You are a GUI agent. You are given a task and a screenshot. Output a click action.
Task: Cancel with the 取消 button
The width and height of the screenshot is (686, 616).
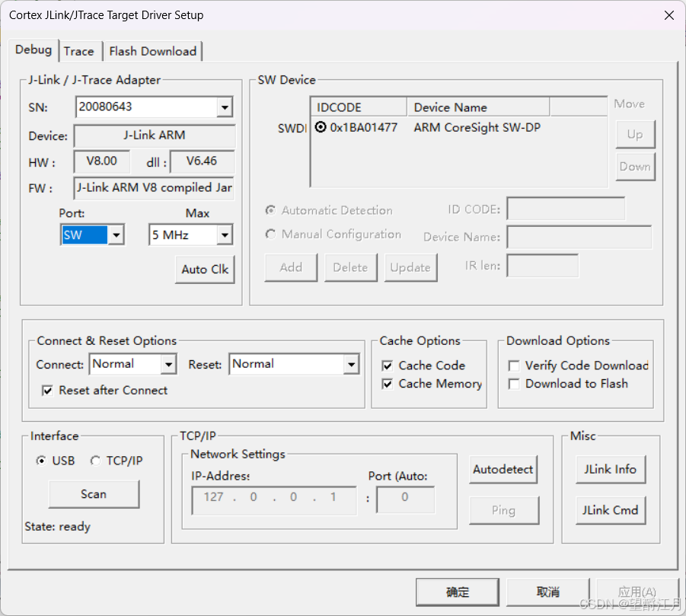point(547,592)
